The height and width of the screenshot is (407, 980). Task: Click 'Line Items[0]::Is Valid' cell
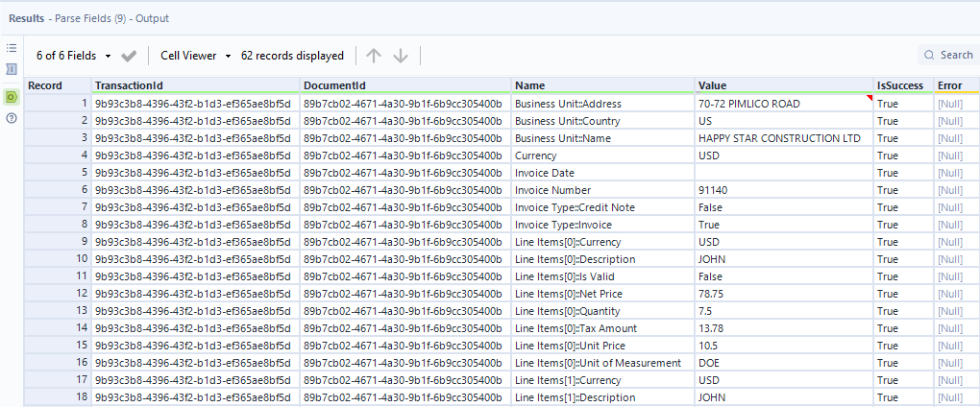coord(603,276)
